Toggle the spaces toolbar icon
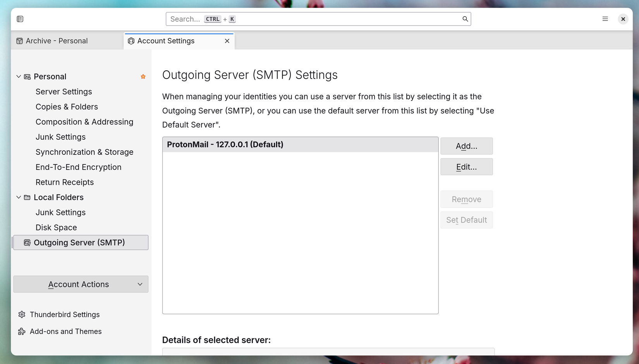 coord(20,19)
